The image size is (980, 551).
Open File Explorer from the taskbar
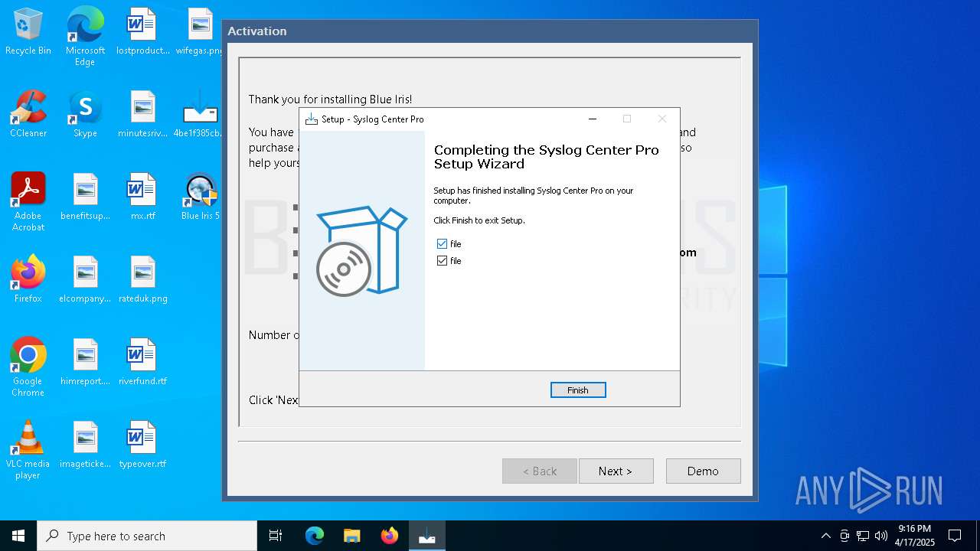pos(351,536)
